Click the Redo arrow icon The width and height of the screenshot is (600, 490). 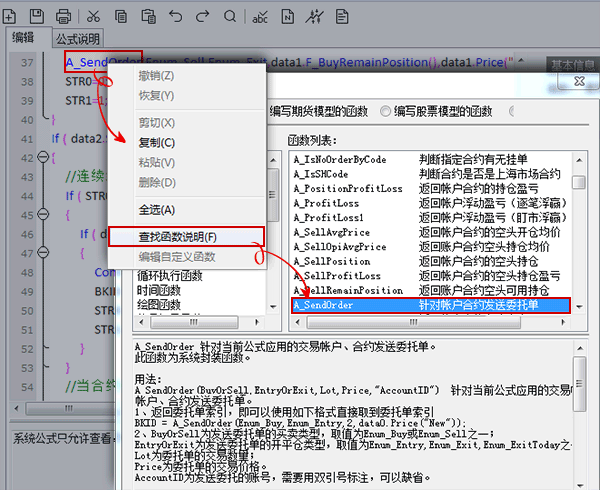tap(204, 15)
